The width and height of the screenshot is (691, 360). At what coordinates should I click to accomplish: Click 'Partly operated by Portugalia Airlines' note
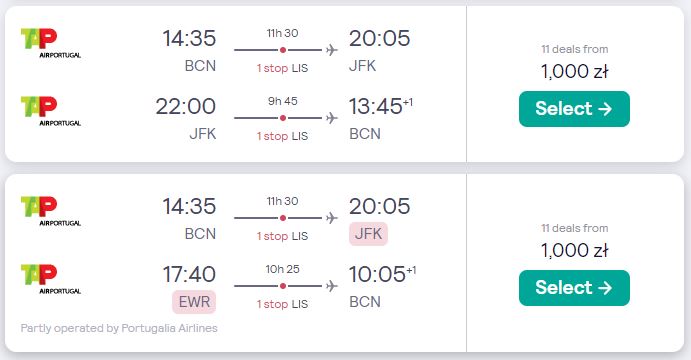coord(119,328)
